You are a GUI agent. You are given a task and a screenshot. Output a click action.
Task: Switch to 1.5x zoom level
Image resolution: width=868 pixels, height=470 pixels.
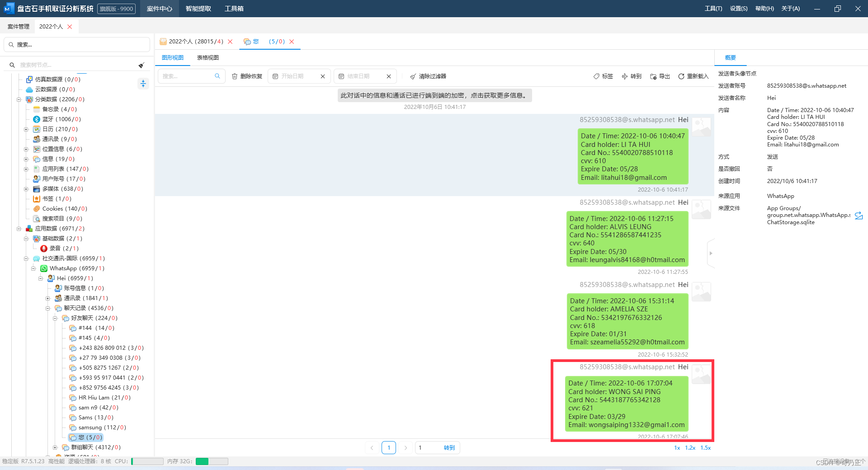point(706,448)
